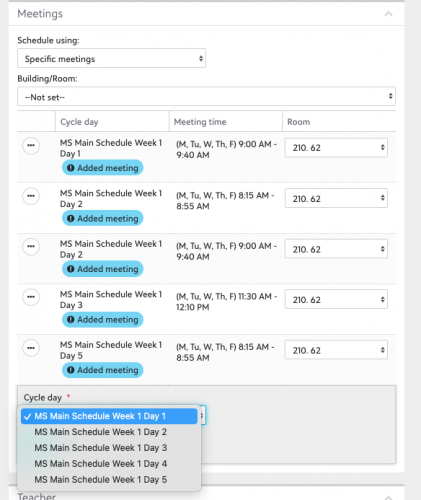The height and width of the screenshot is (500, 421).
Task: Click Added meeting badge under Day 3
Action: (x=103, y=319)
